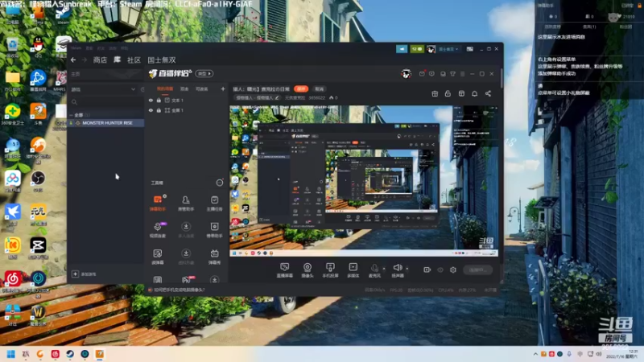Go back in Steam window
This screenshot has width=644, height=362.
pyautogui.click(x=73, y=60)
